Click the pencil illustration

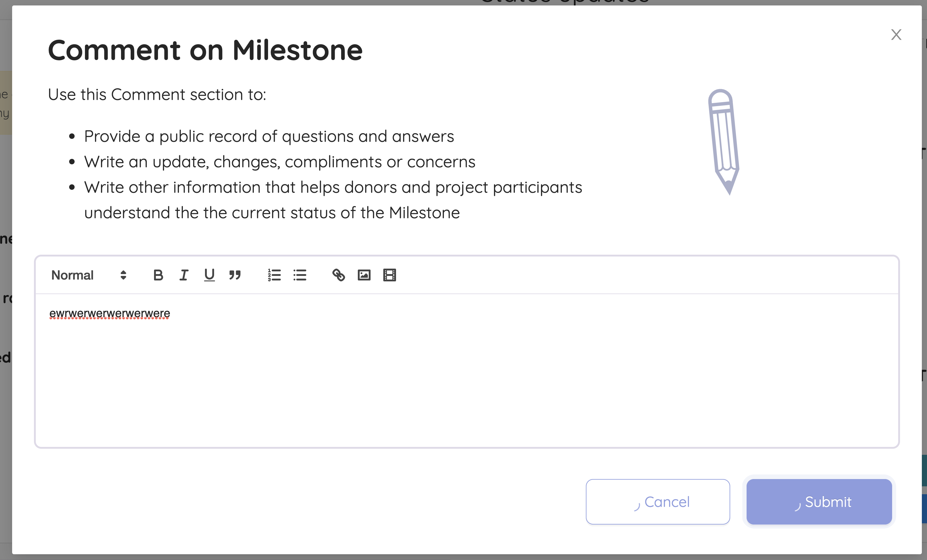(724, 142)
